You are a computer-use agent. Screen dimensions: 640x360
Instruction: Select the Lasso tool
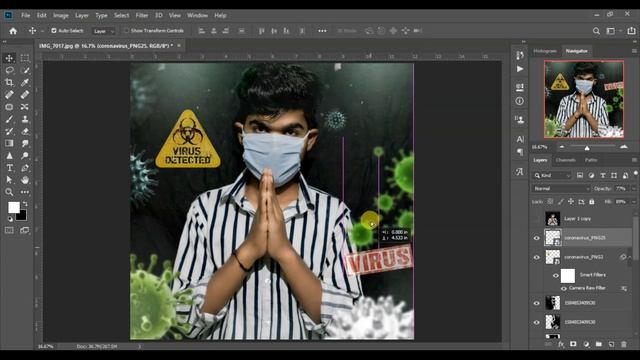click(9, 70)
